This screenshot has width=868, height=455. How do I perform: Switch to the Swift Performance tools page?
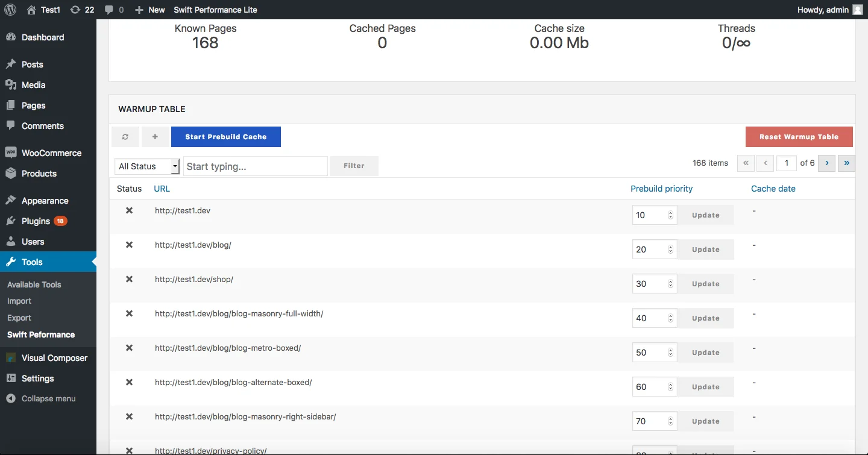click(40, 334)
